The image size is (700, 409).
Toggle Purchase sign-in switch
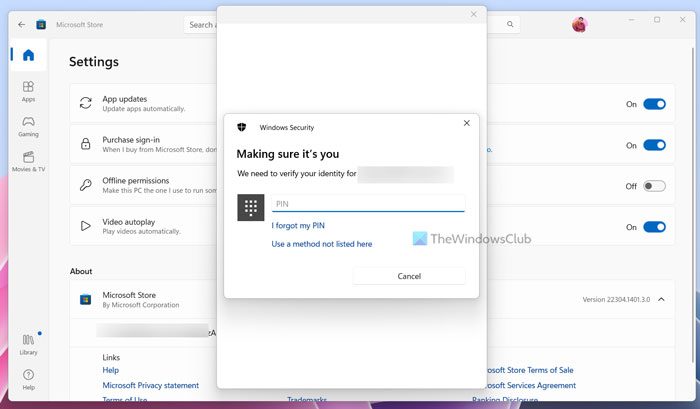pos(654,145)
